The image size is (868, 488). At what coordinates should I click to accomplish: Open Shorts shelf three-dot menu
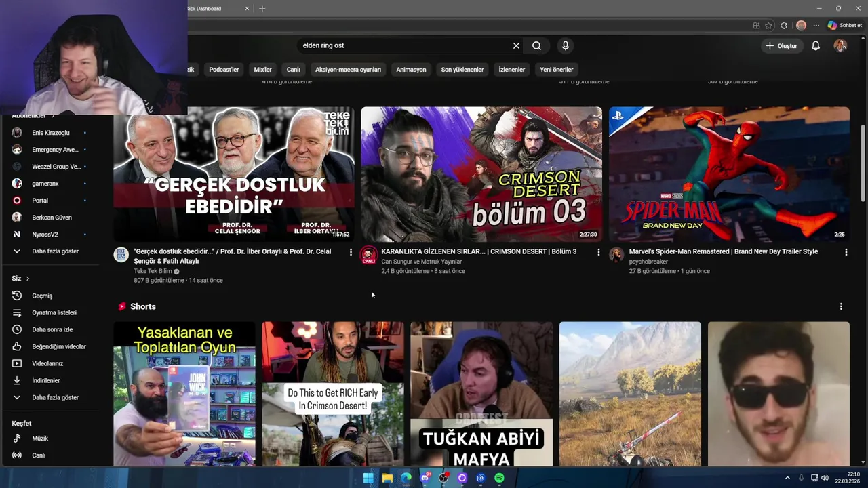[x=841, y=306]
